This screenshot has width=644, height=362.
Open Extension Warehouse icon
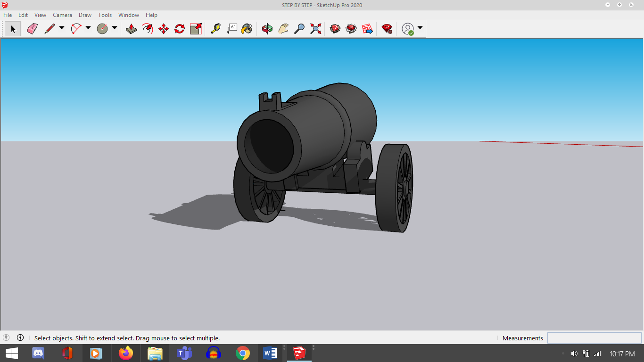click(x=351, y=29)
